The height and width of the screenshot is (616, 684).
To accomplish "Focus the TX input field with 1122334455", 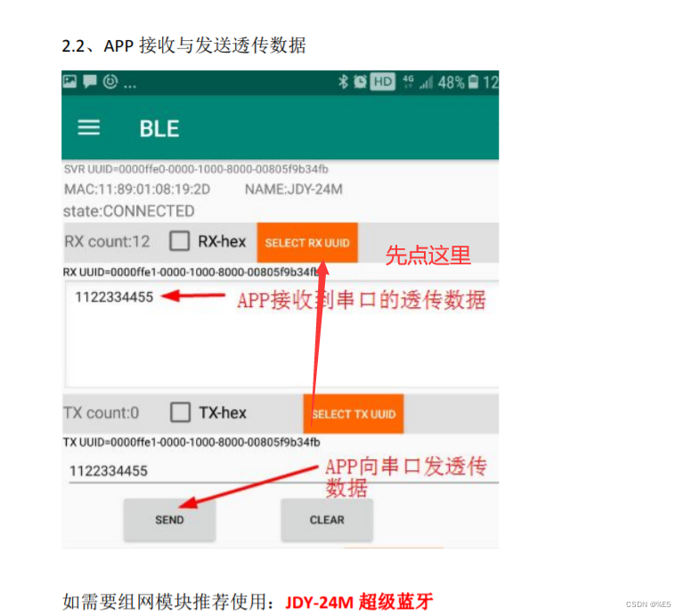I will tap(283, 471).
